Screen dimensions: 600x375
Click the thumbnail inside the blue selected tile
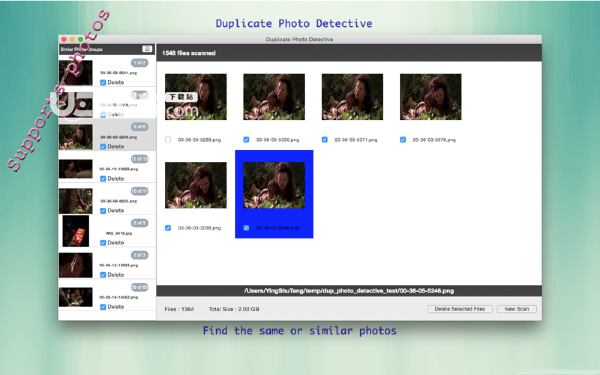pos(274,185)
